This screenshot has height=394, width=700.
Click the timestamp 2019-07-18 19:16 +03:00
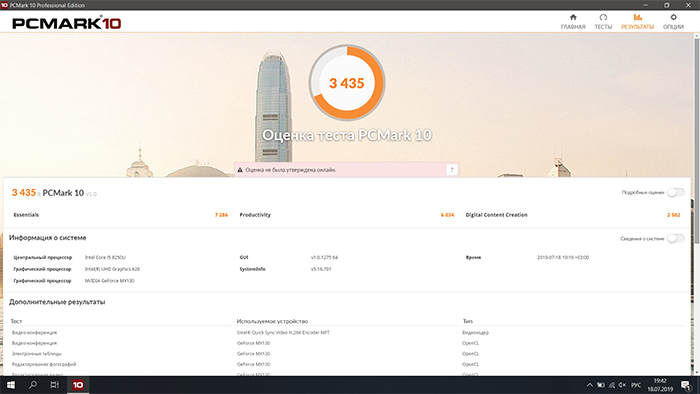point(563,257)
